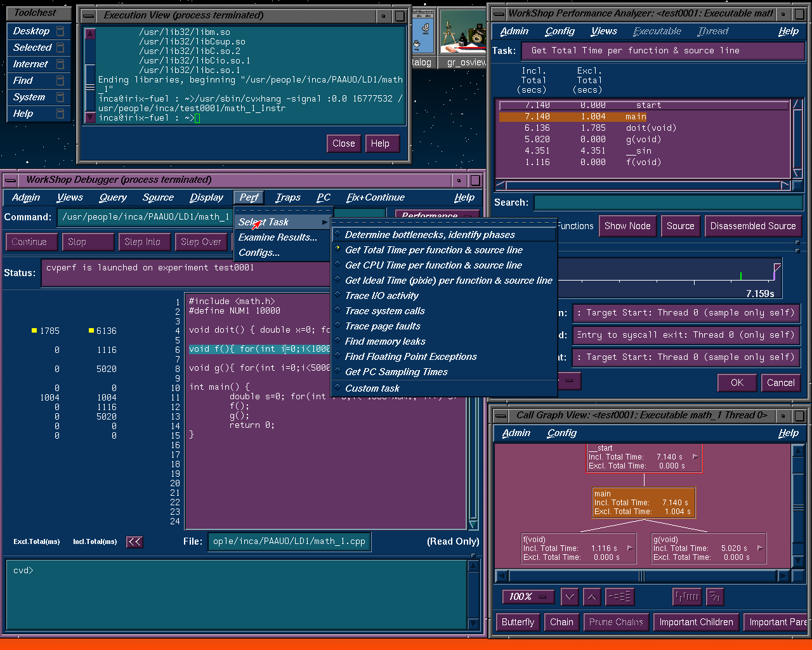The width and height of the screenshot is (812, 650).
Task: Open window menu of Call Graph View title bar
Action: point(502,416)
